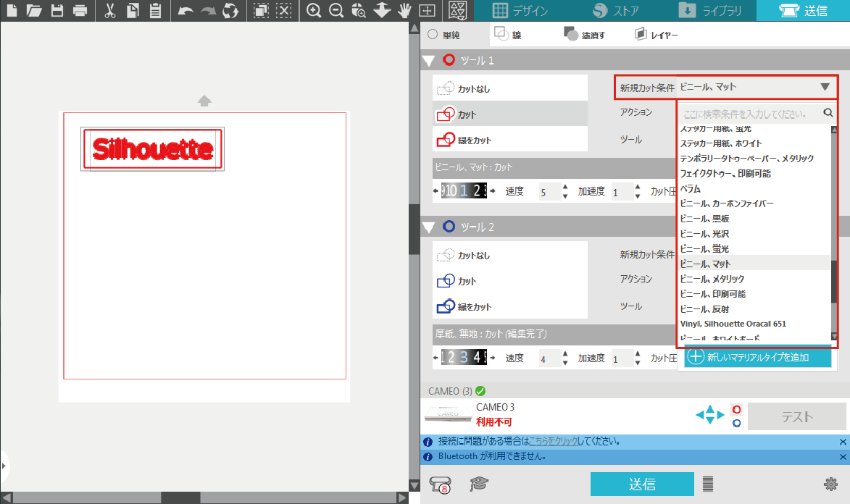Select the Pan hand tool
This screenshot has height=504, width=850.
click(x=405, y=11)
